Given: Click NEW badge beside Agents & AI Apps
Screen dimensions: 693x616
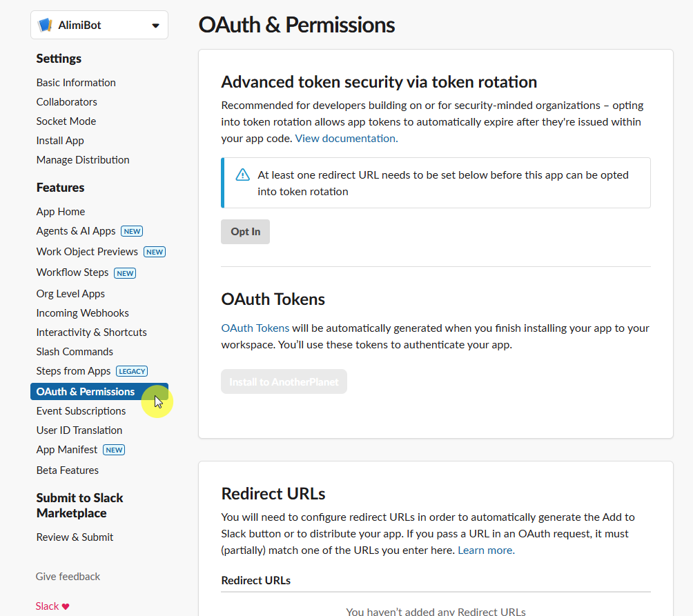Looking at the screenshot, I should tap(132, 231).
